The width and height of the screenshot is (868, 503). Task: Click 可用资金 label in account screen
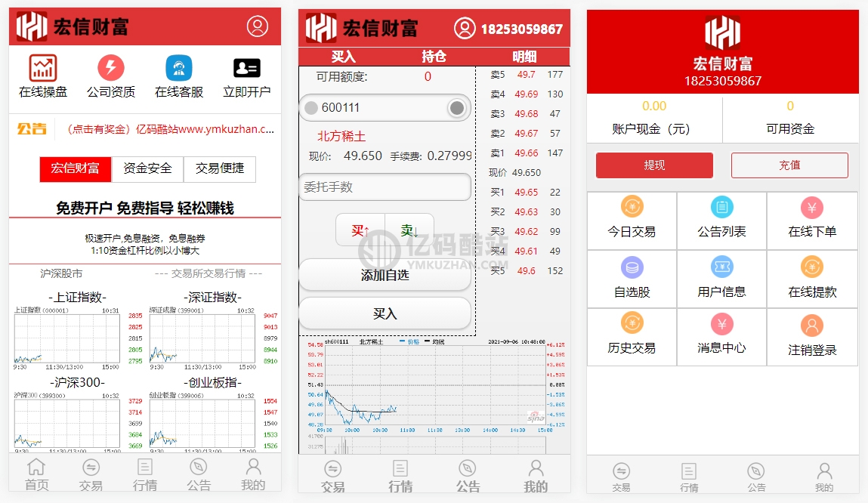[x=790, y=129]
